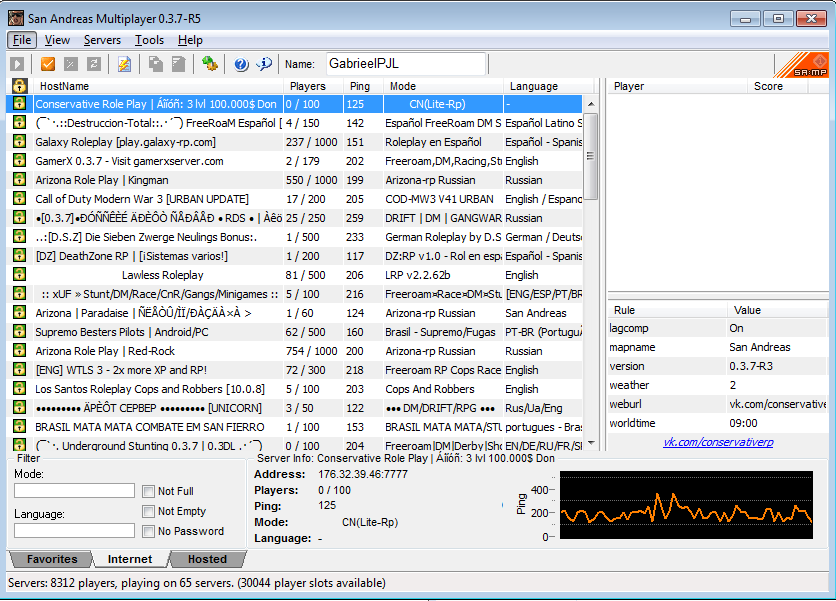Click the Rule column header
Screen dimensions: 836x601
[667, 310]
